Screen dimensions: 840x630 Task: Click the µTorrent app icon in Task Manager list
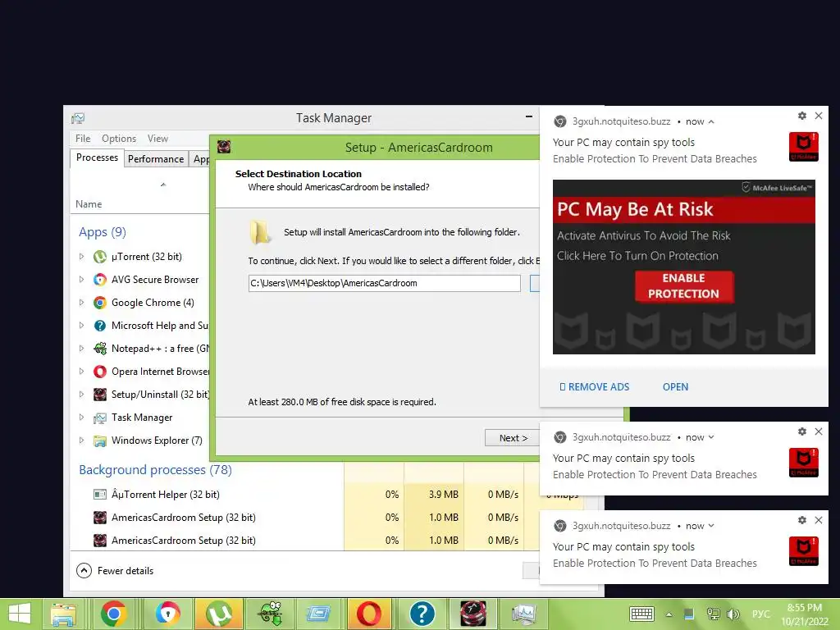pos(99,257)
